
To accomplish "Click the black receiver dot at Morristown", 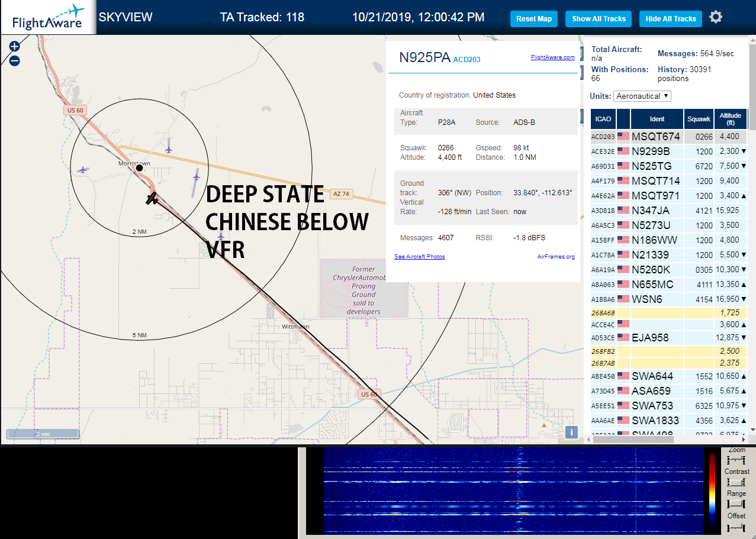I will point(139,168).
